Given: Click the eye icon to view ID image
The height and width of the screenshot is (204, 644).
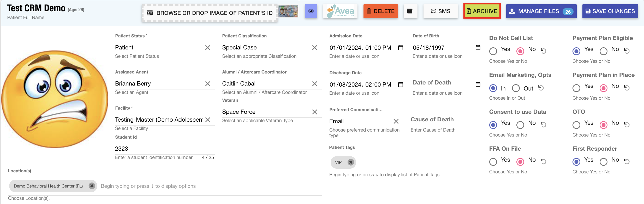Looking at the screenshot, I should point(311,11).
